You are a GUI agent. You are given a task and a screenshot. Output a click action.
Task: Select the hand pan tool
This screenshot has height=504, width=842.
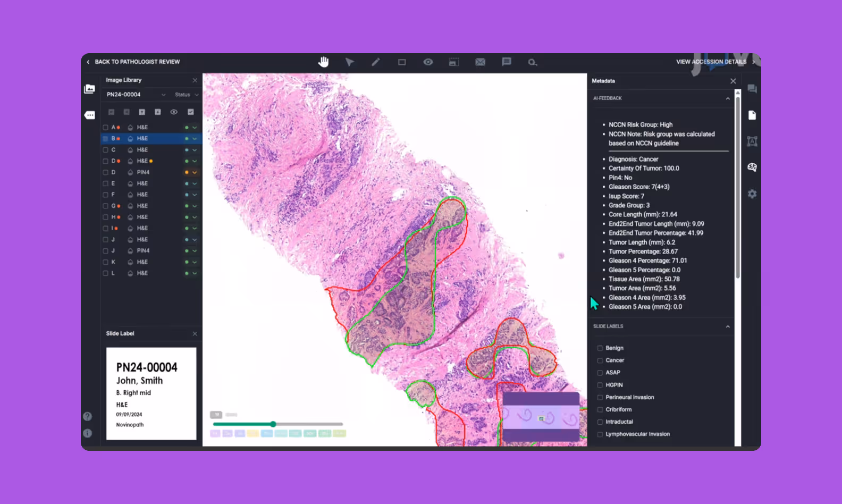(323, 62)
